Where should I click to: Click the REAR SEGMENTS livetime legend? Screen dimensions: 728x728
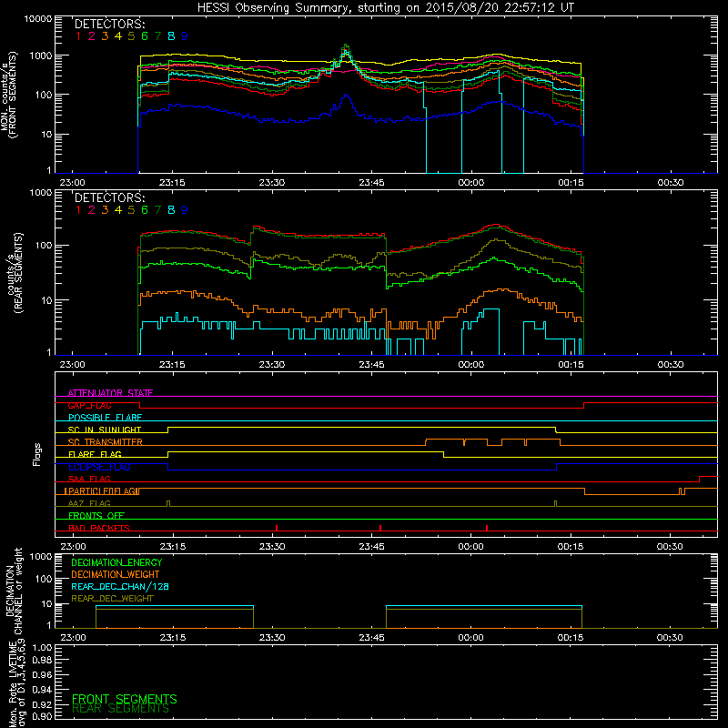[121, 709]
